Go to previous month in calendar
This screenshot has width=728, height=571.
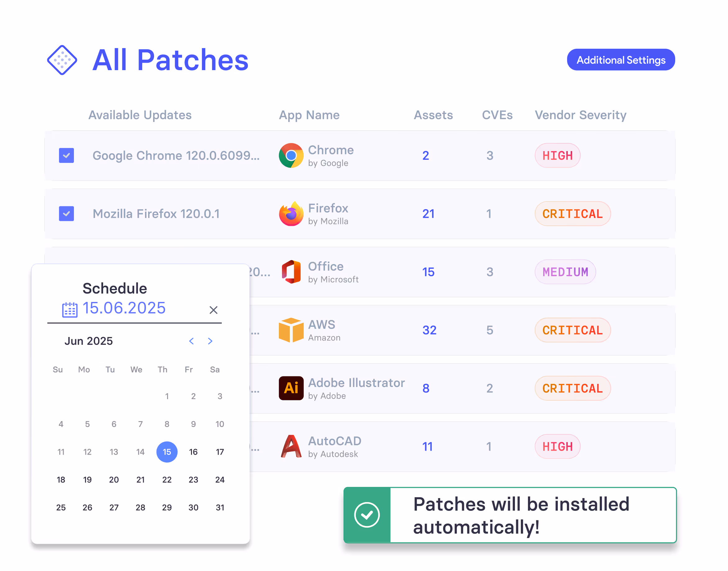coord(191,341)
